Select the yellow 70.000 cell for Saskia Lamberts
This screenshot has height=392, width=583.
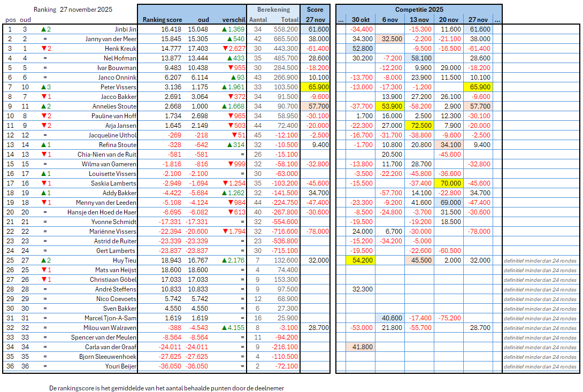coord(448,183)
